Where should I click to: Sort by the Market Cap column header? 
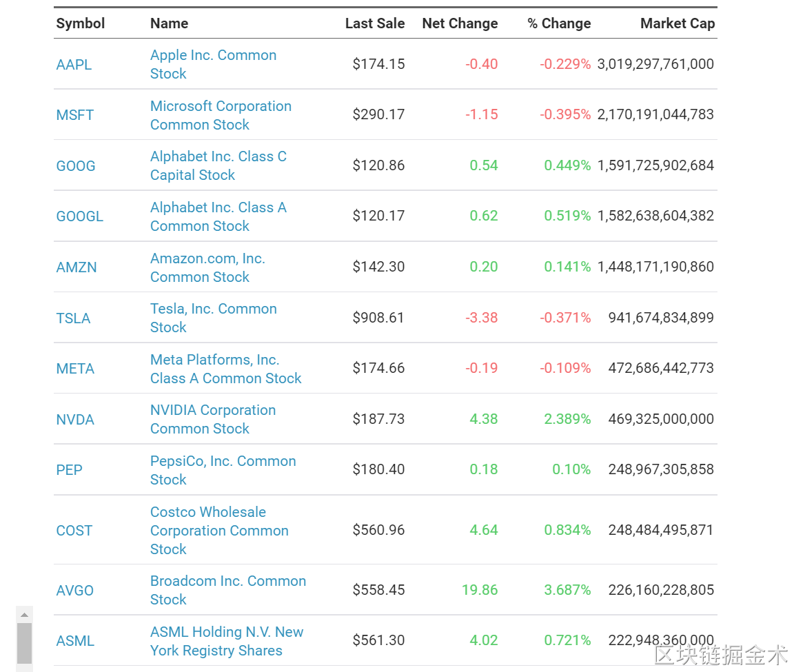point(677,23)
